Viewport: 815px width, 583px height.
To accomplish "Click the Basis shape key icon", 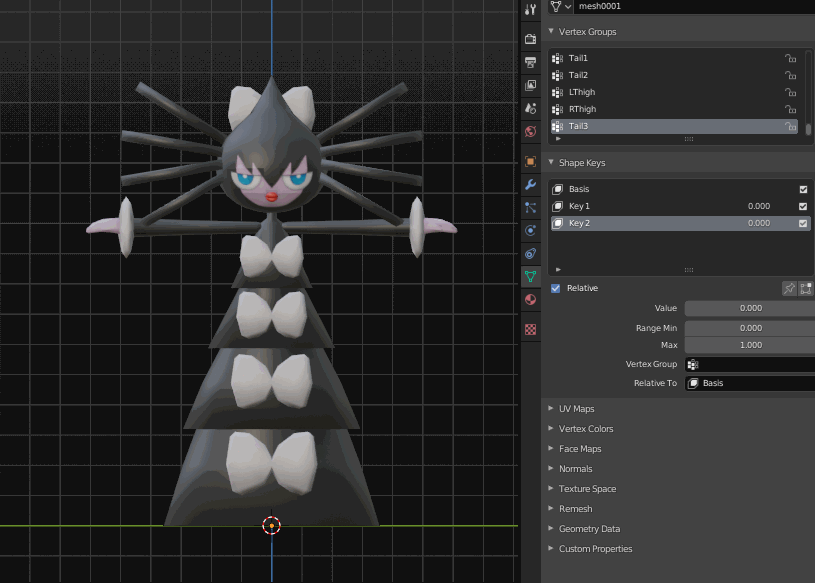I will tap(558, 189).
